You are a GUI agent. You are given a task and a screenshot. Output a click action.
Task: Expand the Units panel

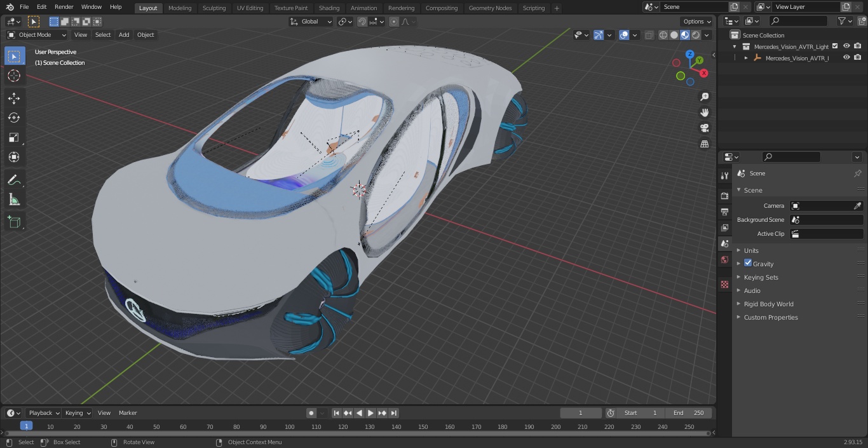click(x=751, y=250)
